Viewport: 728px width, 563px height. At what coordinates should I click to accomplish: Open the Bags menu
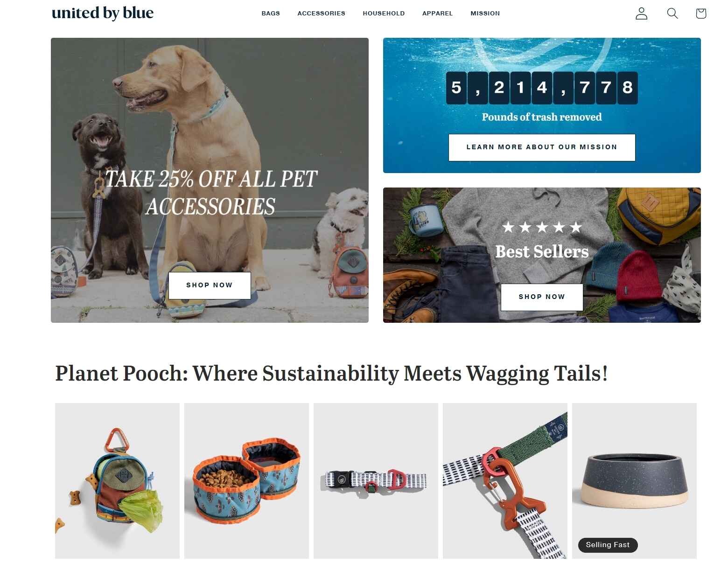pyautogui.click(x=271, y=14)
